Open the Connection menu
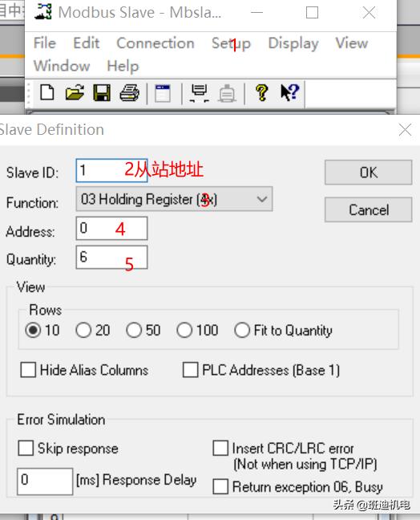 (155, 43)
